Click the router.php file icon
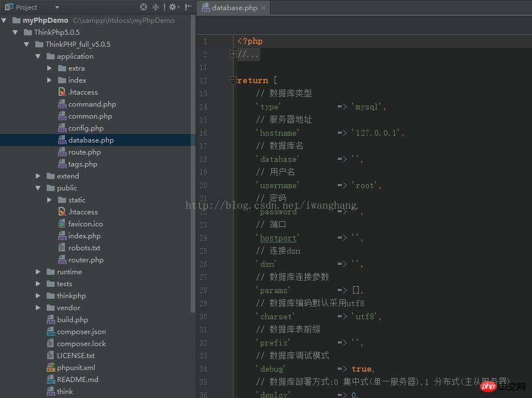This screenshot has width=532, height=398. (62, 260)
